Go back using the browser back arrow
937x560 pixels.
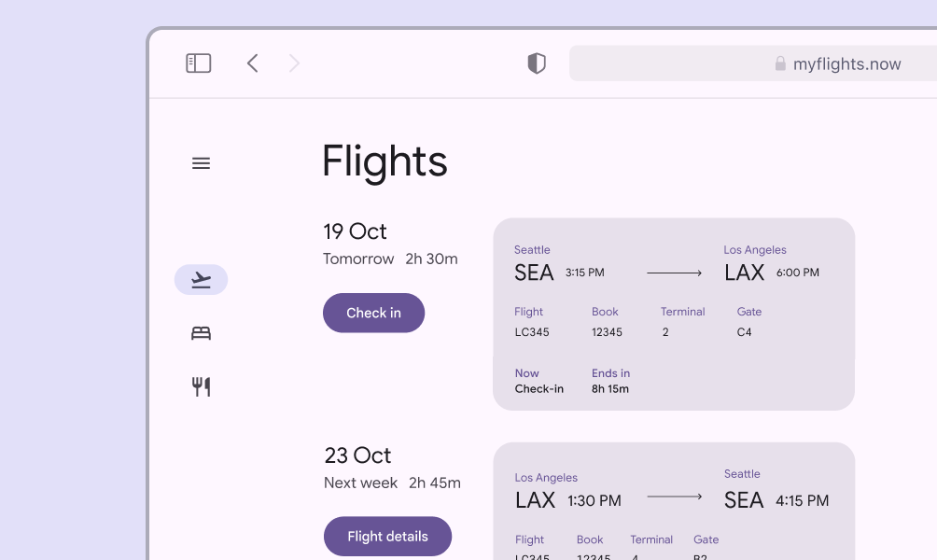click(252, 63)
